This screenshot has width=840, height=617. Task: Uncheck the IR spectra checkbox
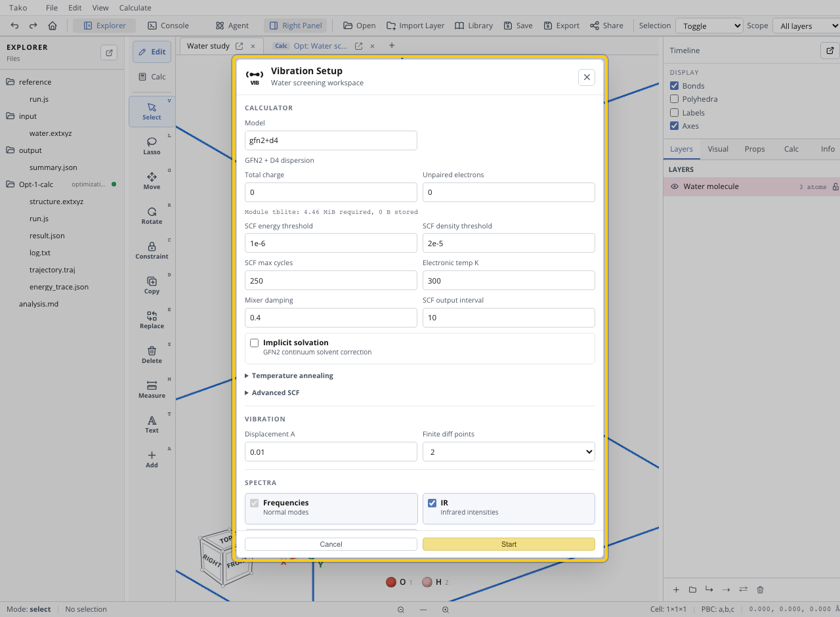tap(432, 503)
